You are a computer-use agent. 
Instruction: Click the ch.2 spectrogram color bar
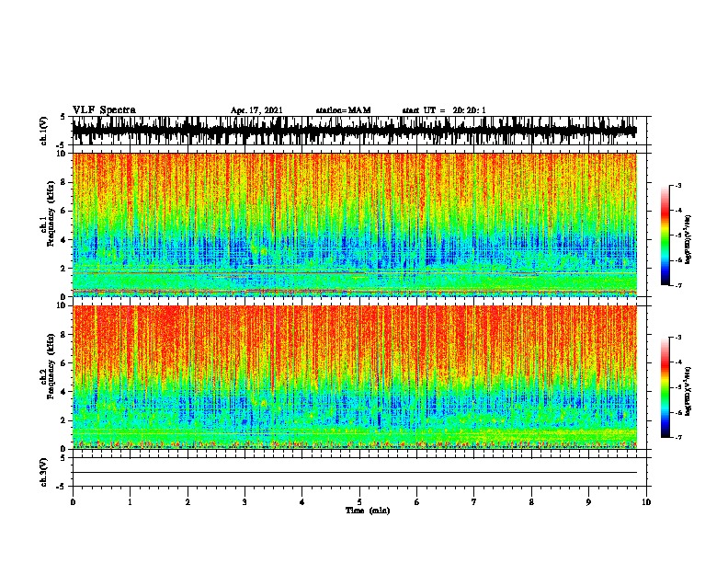pos(665,387)
